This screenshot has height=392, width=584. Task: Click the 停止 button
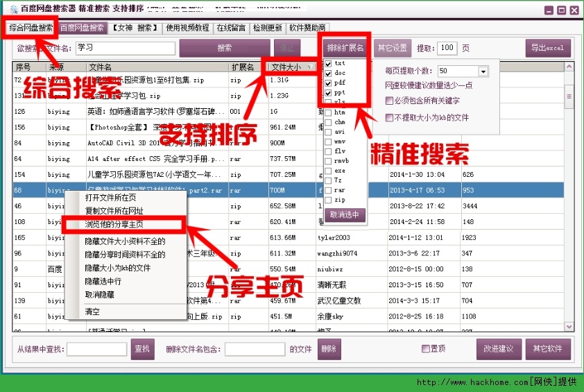(x=286, y=48)
